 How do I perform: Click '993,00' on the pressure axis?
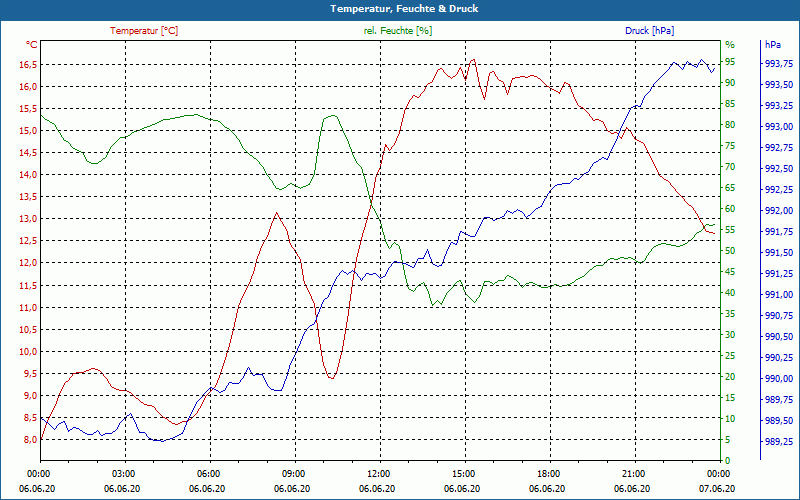(779, 127)
